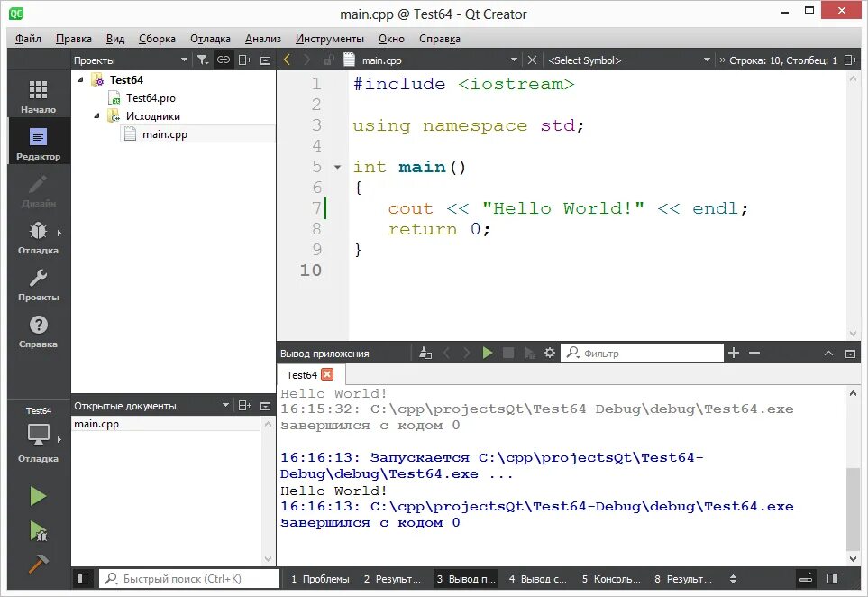Viewport: 868px width, 597px height.
Task: Toggle right sidebar visibility in status bar
Action: (x=832, y=578)
